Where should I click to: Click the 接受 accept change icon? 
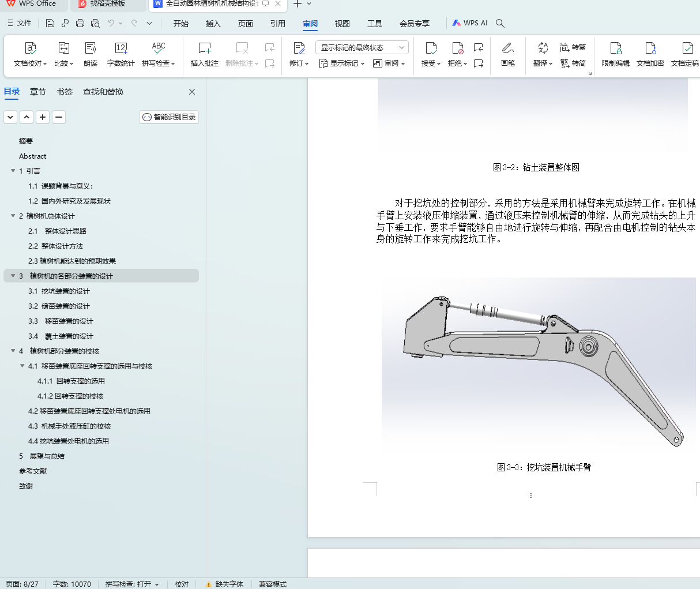point(431,48)
